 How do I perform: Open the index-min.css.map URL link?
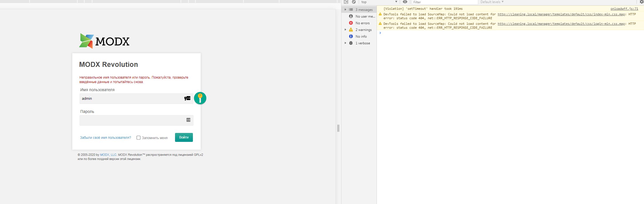561,14
